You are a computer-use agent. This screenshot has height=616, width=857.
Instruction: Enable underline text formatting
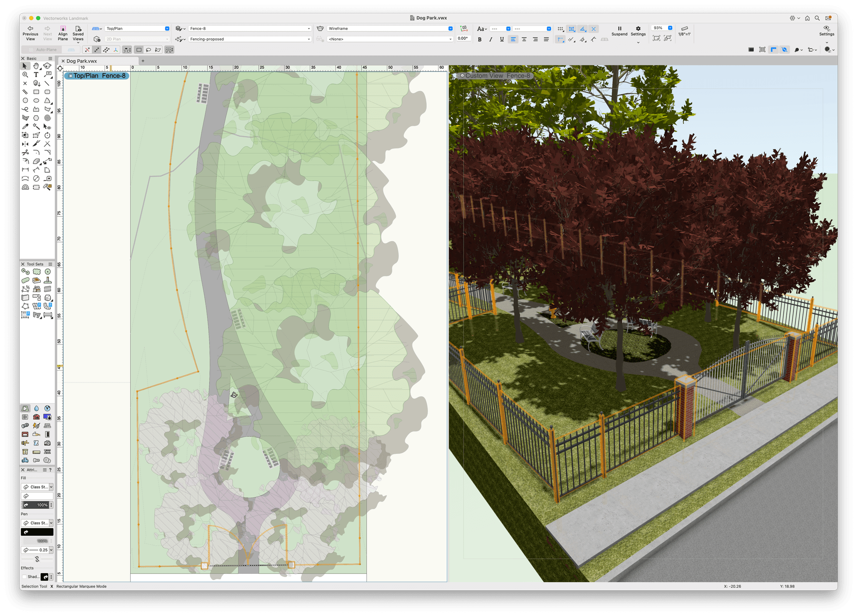pos(501,39)
